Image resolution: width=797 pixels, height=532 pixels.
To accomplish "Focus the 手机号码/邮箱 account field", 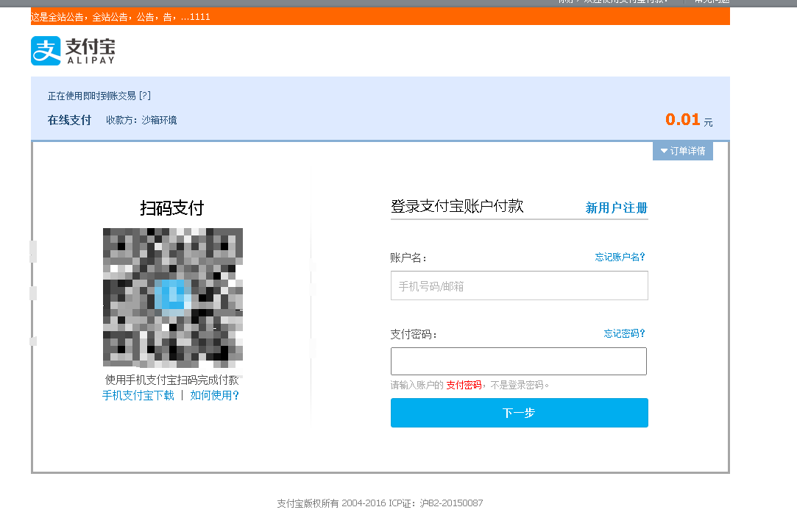I will pyautogui.click(x=519, y=285).
